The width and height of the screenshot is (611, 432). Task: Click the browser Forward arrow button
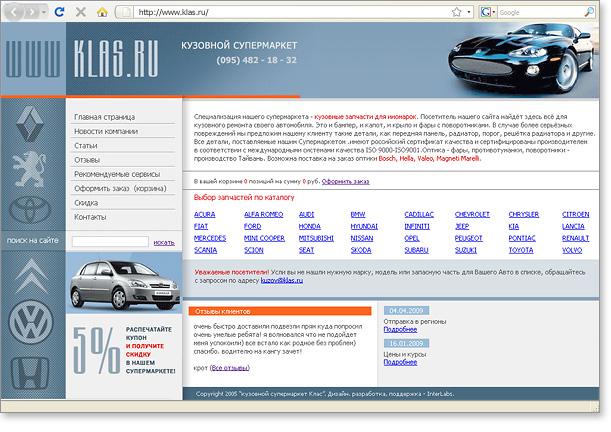tap(32, 12)
